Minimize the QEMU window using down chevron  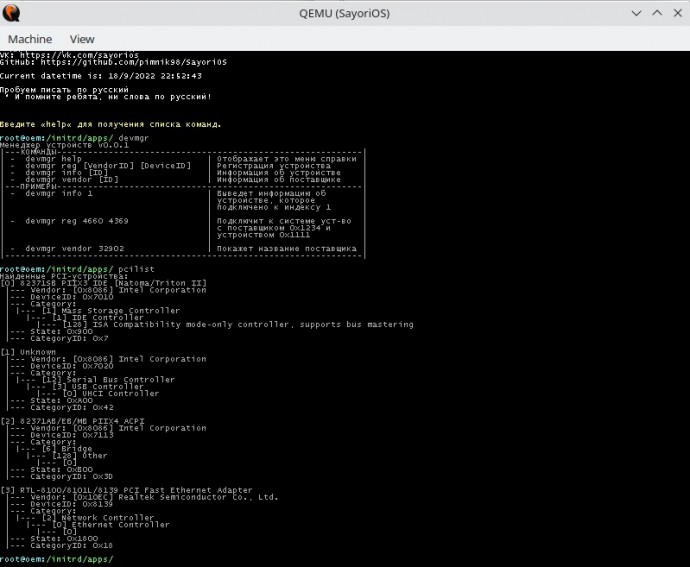636,13
